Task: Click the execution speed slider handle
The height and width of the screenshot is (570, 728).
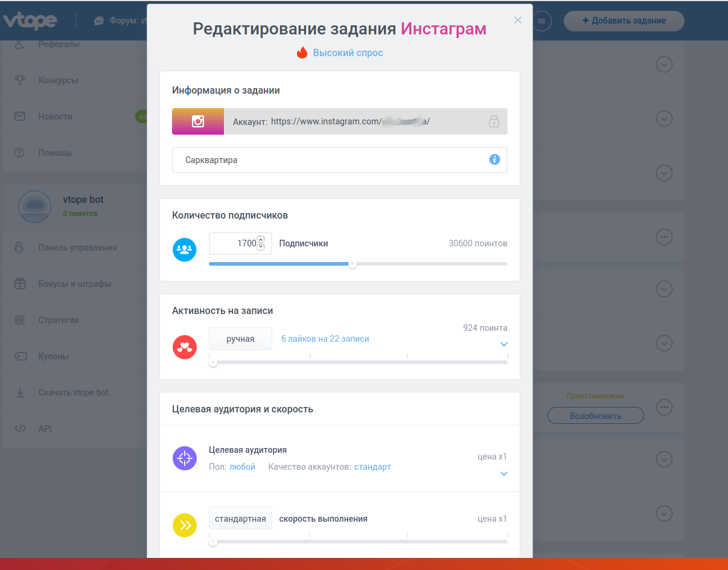Action: tap(212, 542)
